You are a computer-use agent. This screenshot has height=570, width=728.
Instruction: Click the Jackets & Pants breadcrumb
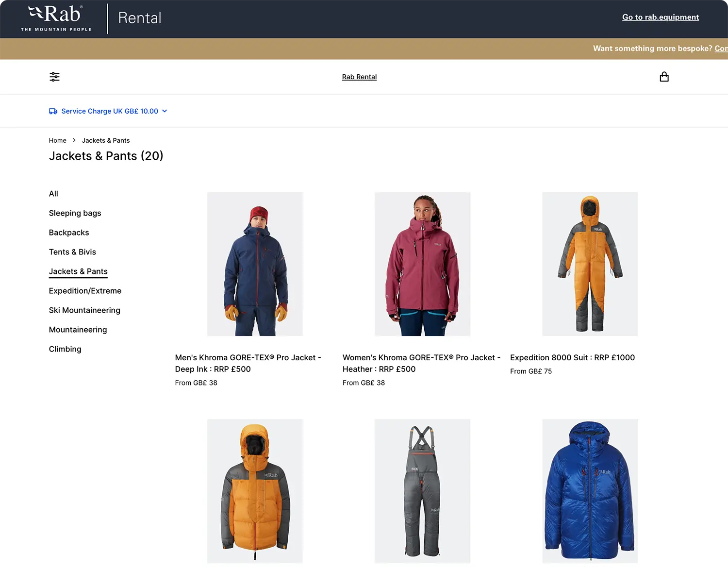click(106, 140)
